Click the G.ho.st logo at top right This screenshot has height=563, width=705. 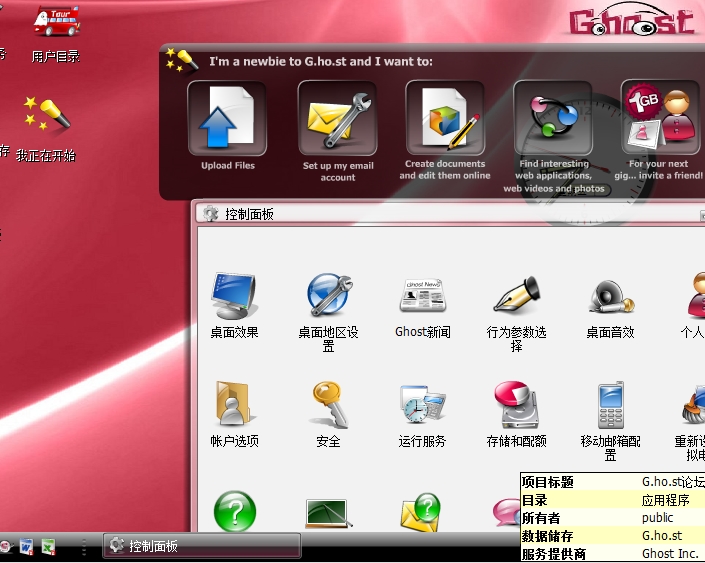tap(633, 20)
